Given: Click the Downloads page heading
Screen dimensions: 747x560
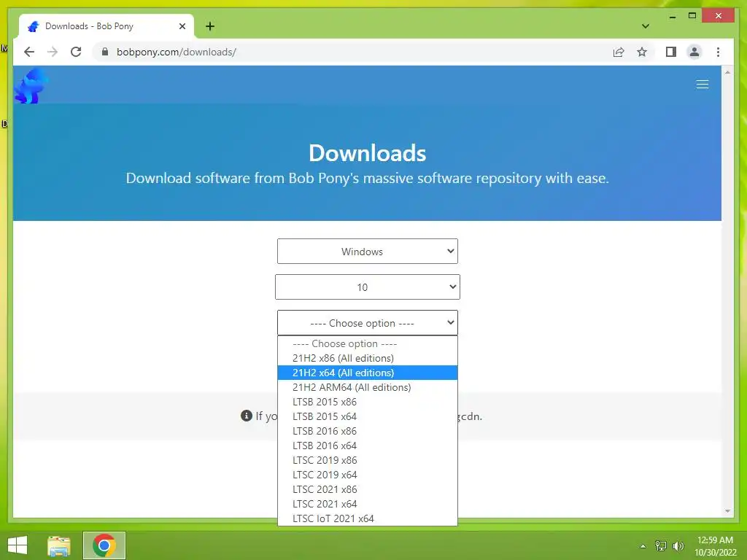Looking at the screenshot, I should 368,153.
